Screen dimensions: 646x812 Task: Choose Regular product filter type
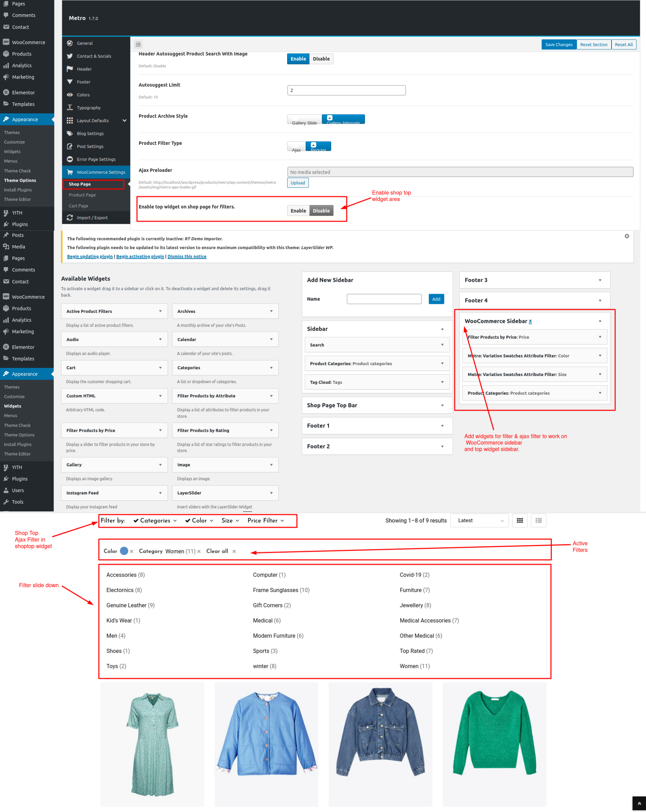point(318,147)
